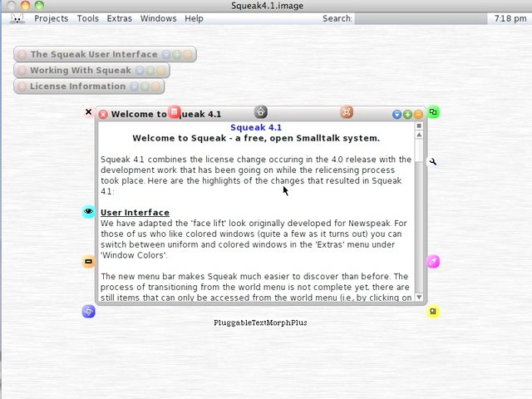Viewport: 532px width, 399px height.
Task: Click green expand button on Welcome window
Action: [407, 115]
